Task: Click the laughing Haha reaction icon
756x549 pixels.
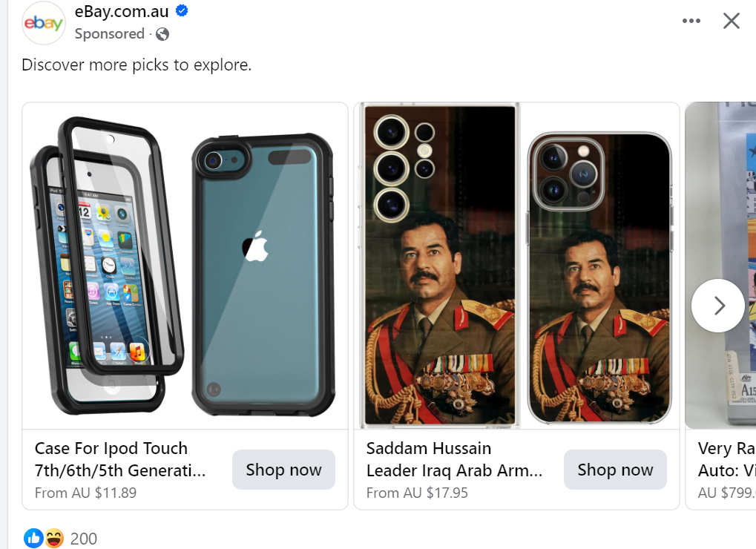Action: coord(54,538)
